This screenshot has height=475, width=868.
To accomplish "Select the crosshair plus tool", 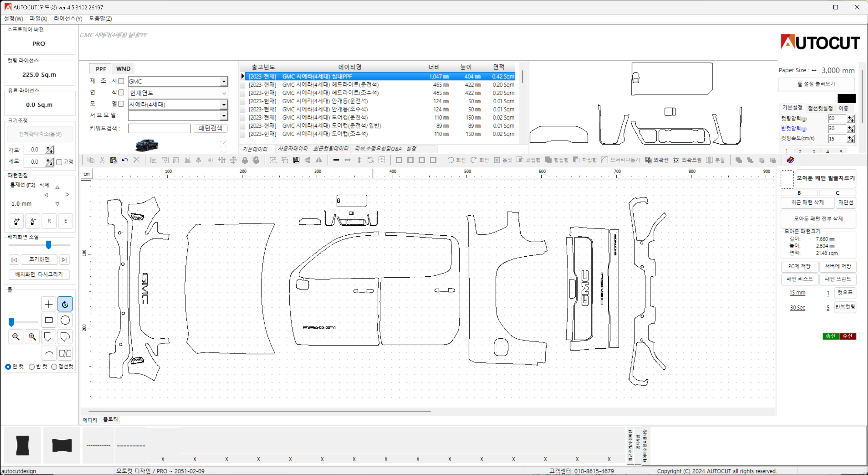I will point(49,304).
